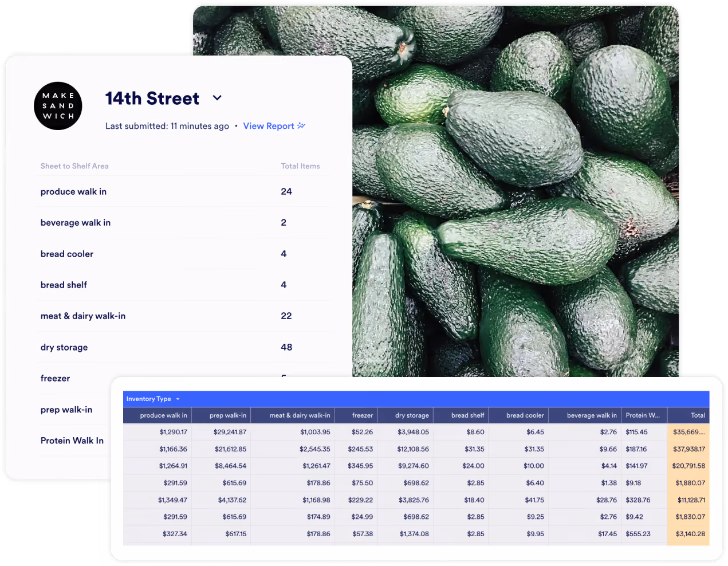The height and width of the screenshot is (566, 728).
Task: Click the sparkle icon beside View Report
Action: point(301,125)
